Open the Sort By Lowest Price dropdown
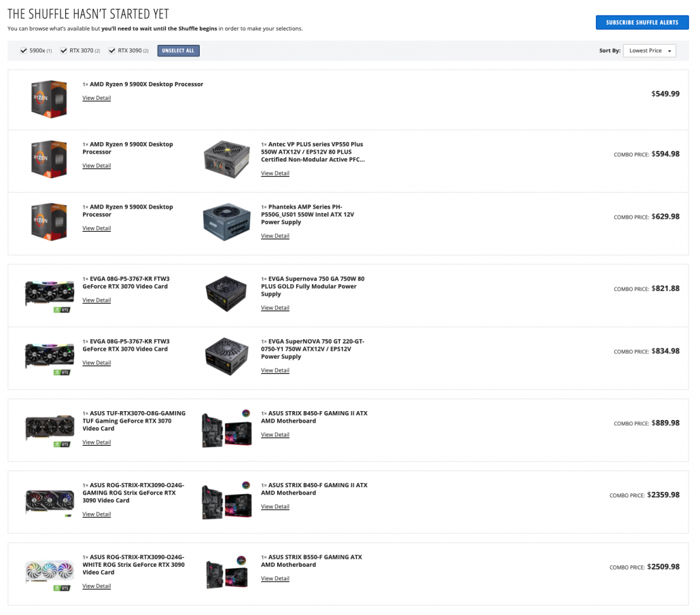 click(x=650, y=51)
